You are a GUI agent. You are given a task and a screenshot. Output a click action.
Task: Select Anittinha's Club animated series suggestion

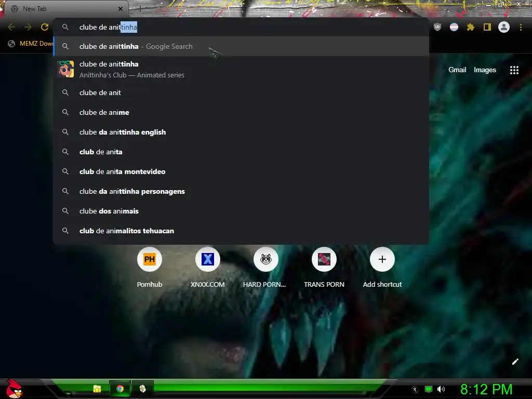tap(241, 69)
